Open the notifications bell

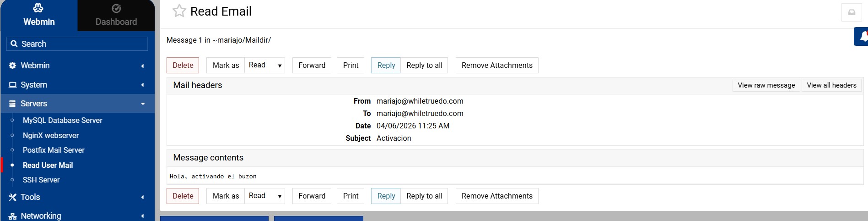(863, 36)
